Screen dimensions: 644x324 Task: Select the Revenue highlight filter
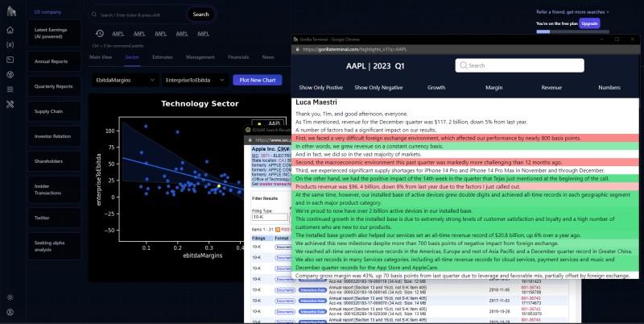point(551,88)
